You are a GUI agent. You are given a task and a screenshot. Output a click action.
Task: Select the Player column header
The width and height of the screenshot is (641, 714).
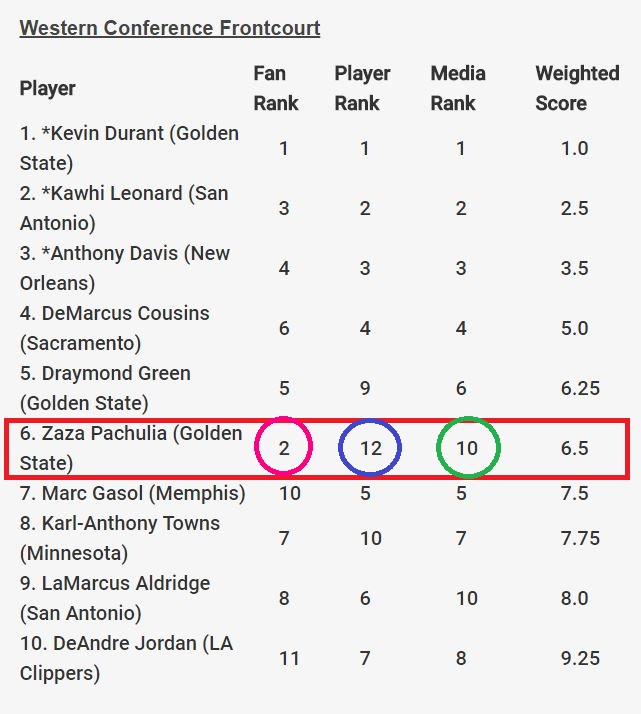[x=48, y=88]
